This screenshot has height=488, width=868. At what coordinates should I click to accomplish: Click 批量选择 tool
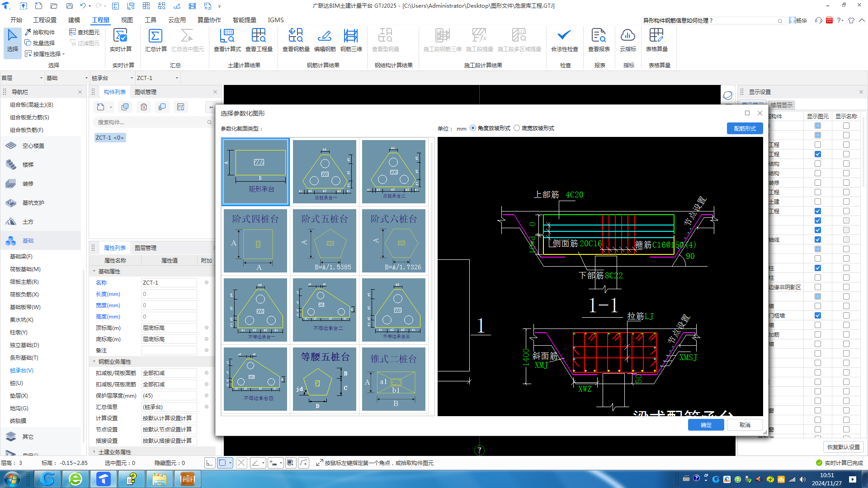click(40, 43)
